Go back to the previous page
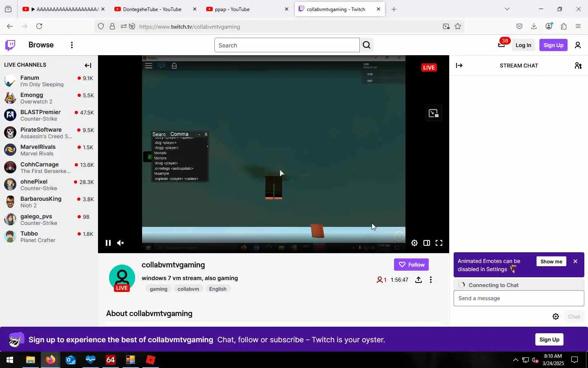Image resolution: width=588 pixels, height=368 pixels. [x=10, y=26]
